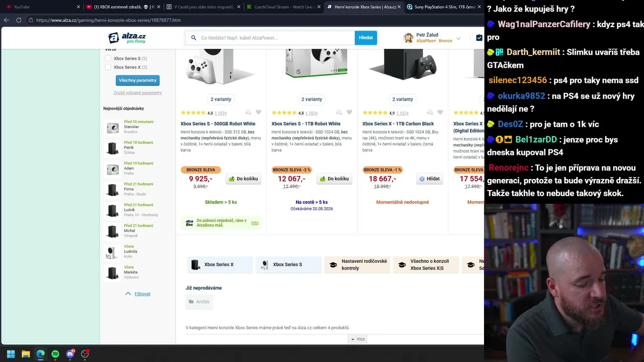Image resolution: width=644 pixels, height=362 pixels.
Task: Open Microsoft Edge from the taskbar
Action: pyautogui.click(x=40, y=354)
